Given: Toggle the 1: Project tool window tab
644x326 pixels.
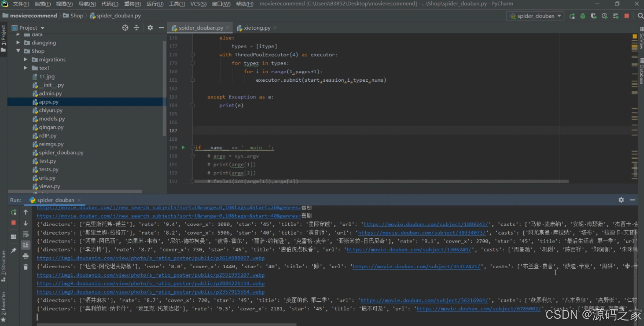Looking at the screenshot, I should pos(3,39).
